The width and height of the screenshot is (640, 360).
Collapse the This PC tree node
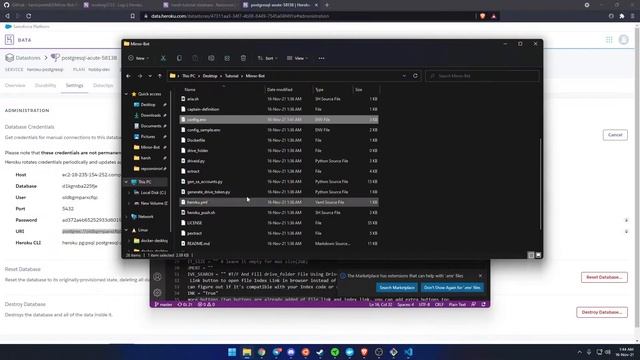click(x=126, y=182)
